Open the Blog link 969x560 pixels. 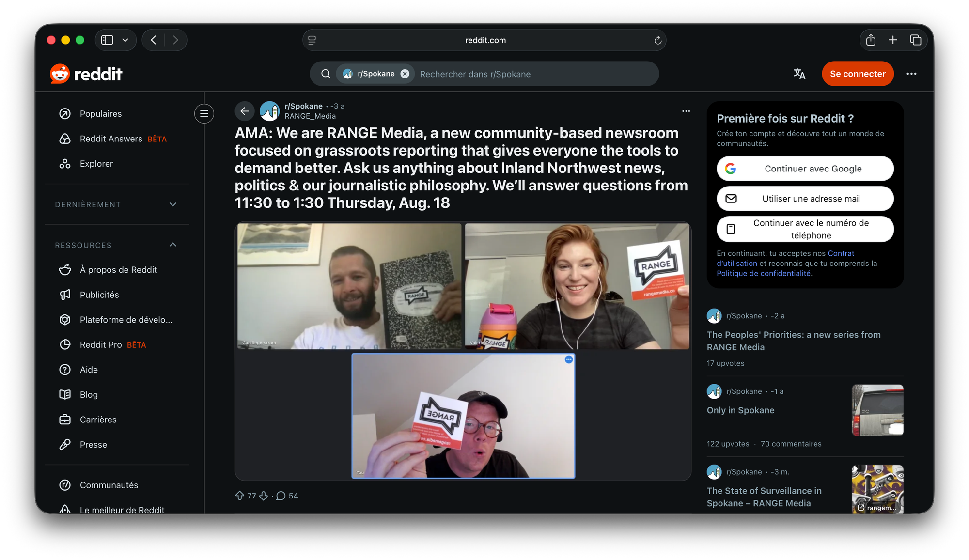(117, 394)
